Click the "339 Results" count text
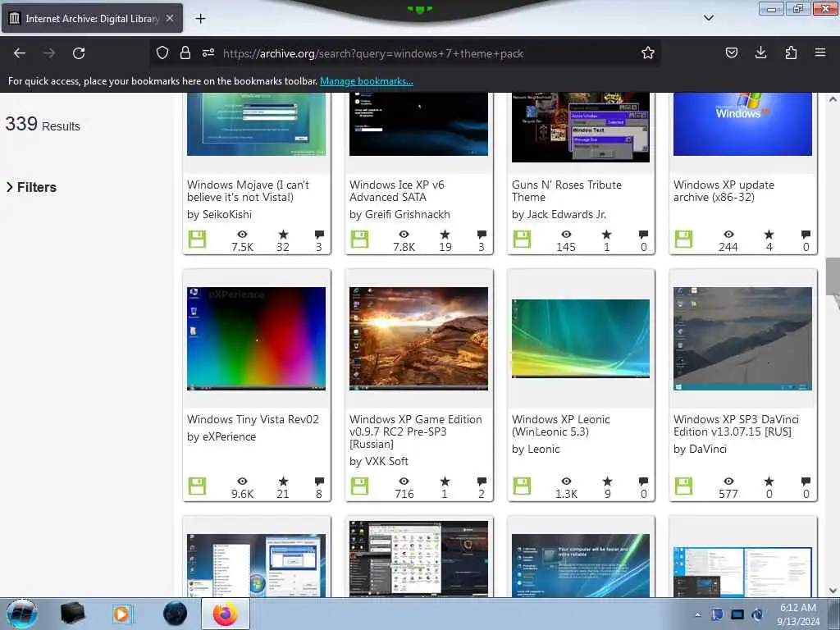The width and height of the screenshot is (840, 630). [43, 125]
